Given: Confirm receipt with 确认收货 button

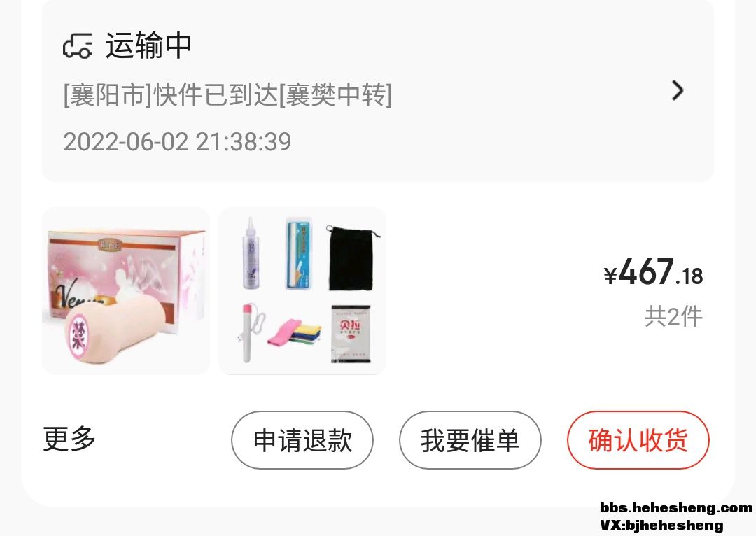Looking at the screenshot, I should click(638, 440).
